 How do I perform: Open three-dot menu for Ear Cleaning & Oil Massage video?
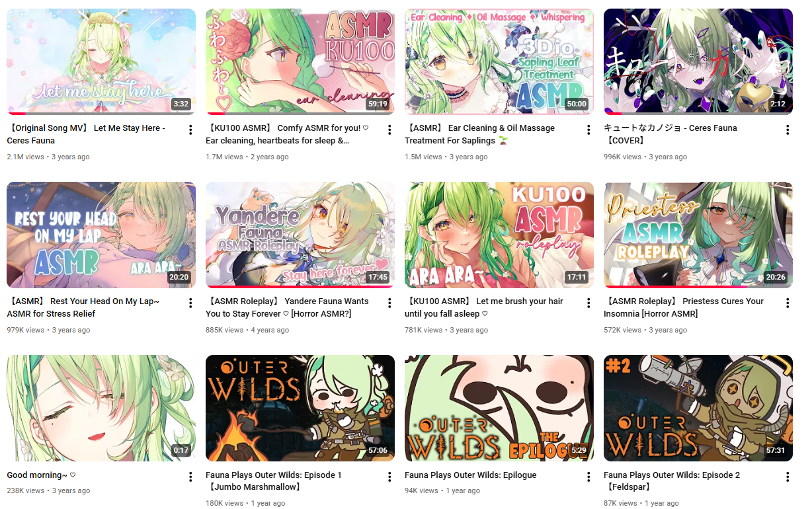click(589, 130)
